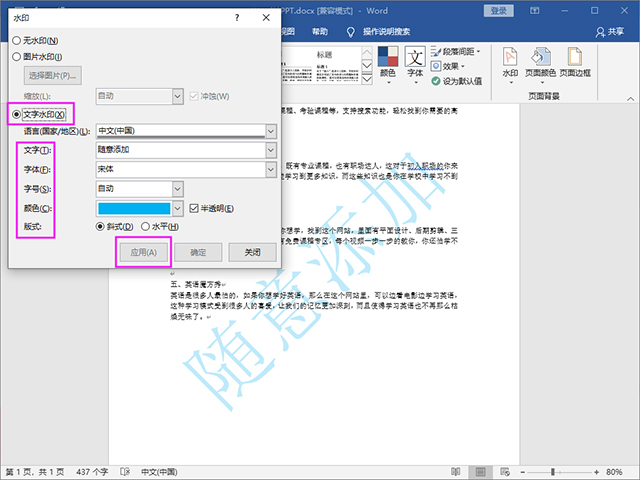Open theme Colors (颜色) gallery
Screen dimensions: 640x480
[x=388, y=64]
